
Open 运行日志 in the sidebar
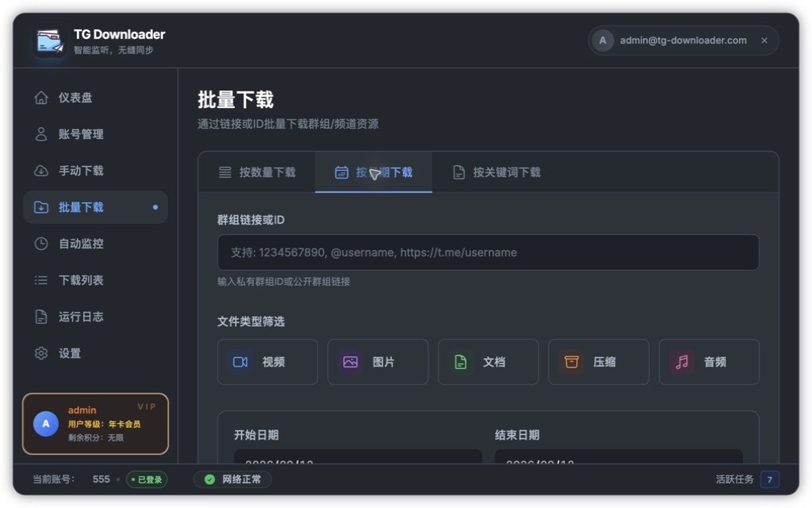tap(95, 317)
